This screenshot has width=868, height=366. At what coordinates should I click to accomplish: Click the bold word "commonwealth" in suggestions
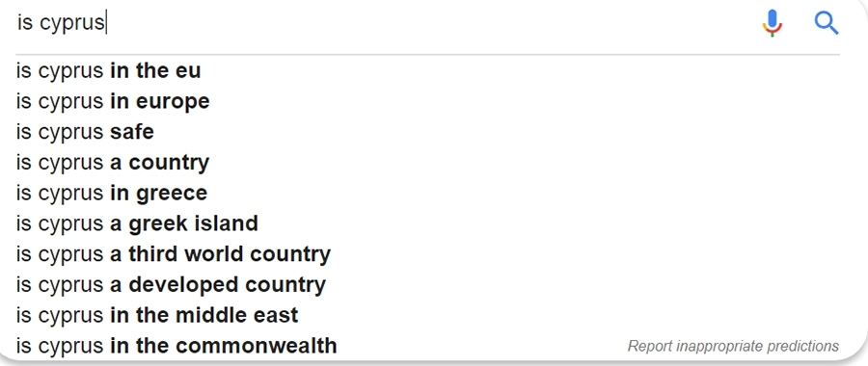tap(257, 346)
